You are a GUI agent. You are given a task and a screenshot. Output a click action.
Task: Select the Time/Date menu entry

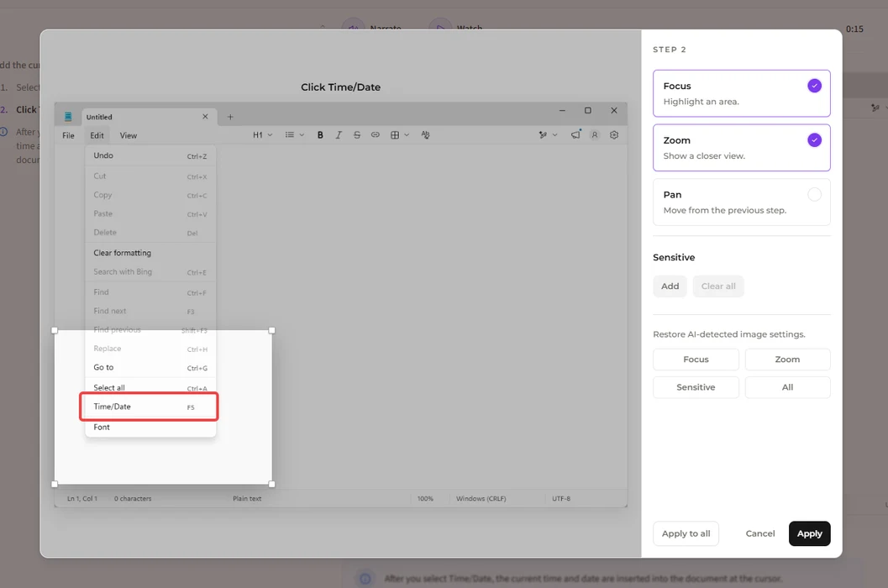(150, 407)
